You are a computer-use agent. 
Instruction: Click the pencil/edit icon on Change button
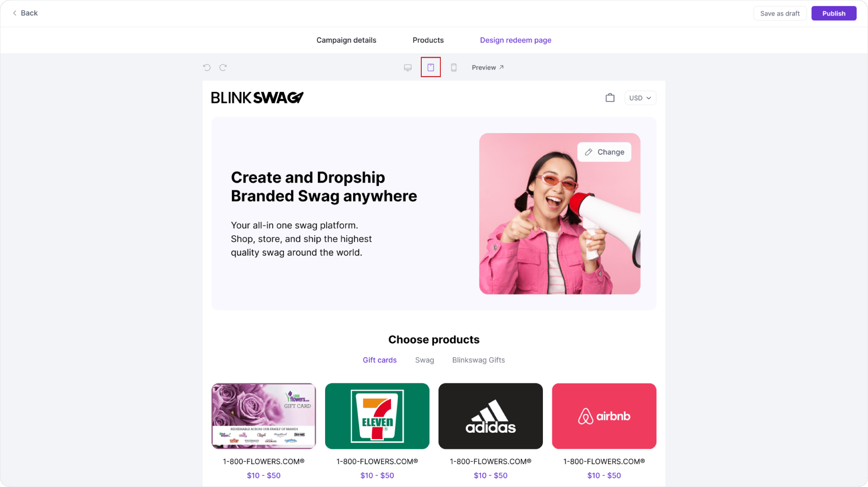(589, 152)
